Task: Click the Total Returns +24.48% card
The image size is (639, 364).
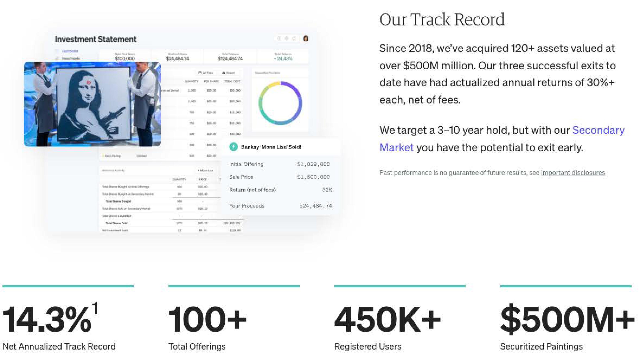Action: pos(283,57)
